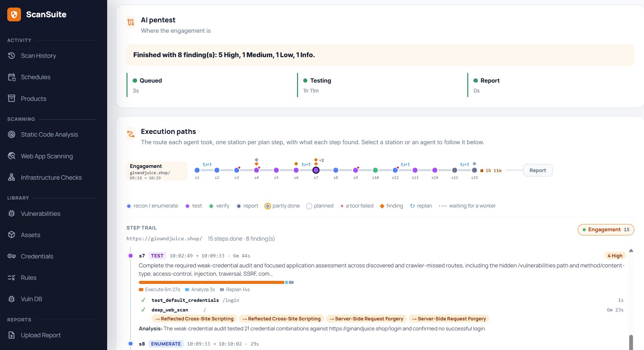Click the Report end station box
This screenshot has width=644, height=350.
click(x=538, y=170)
